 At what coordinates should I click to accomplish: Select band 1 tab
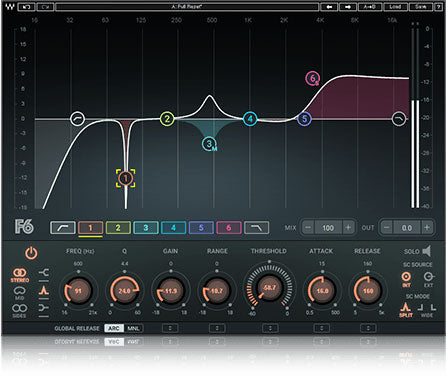click(x=90, y=228)
